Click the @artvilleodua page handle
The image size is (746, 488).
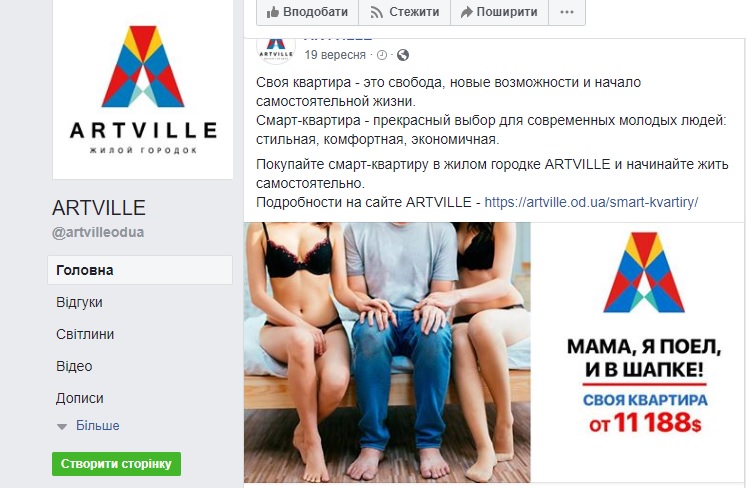click(98, 232)
